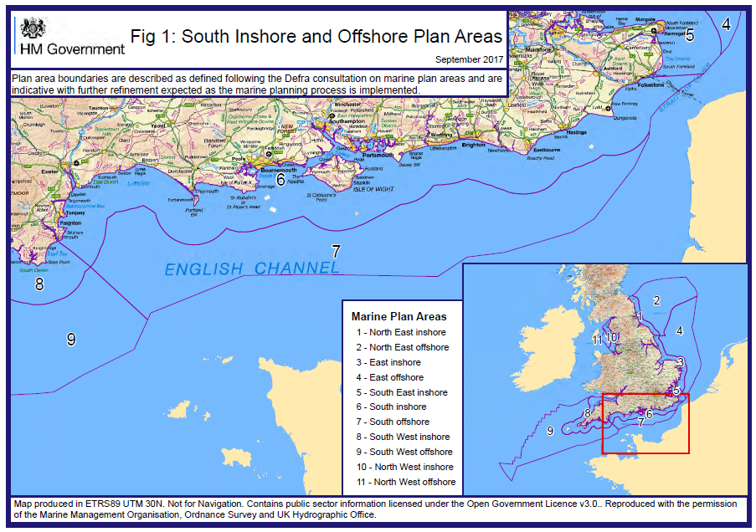The height and width of the screenshot is (532, 756).
Task: Click the HM Government crest logo
Action: click(x=33, y=28)
